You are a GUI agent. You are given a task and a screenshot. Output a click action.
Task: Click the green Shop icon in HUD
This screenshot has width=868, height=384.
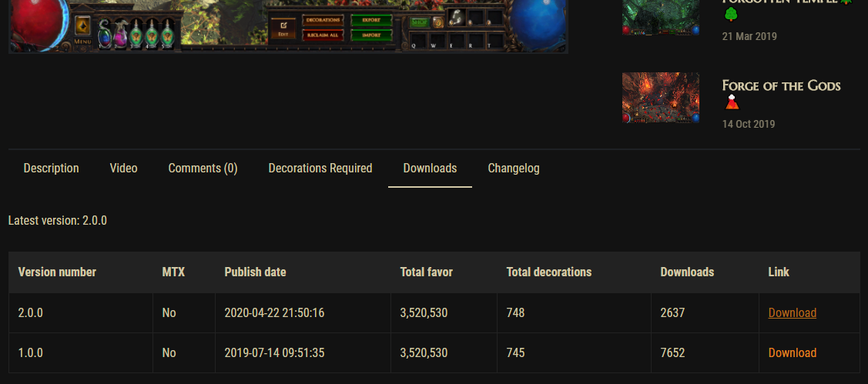point(420,22)
